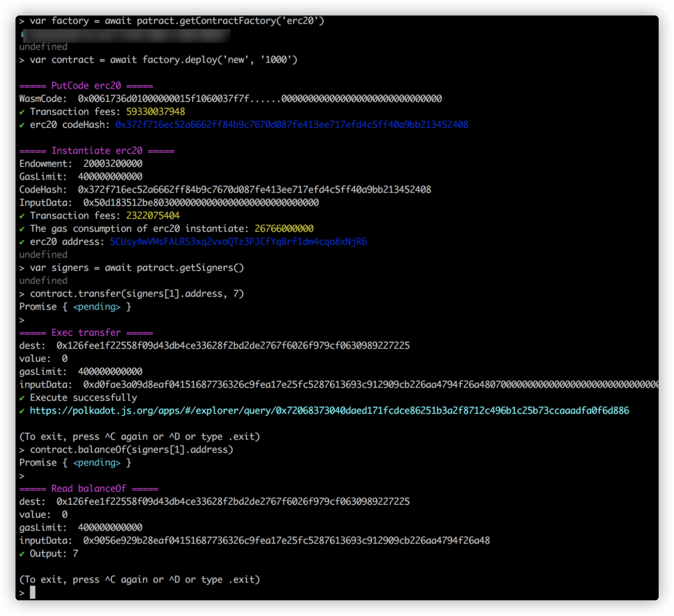This screenshot has width=674, height=616.
Task: Open the polkadot.js.org explorer query link
Action: pyautogui.click(x=329, y=411)
